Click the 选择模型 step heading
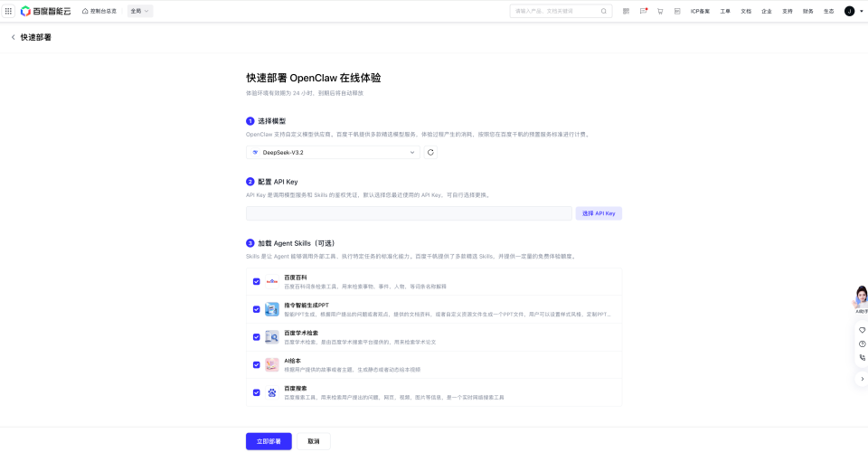The image size is (868, 452). [x=272, y=120]
